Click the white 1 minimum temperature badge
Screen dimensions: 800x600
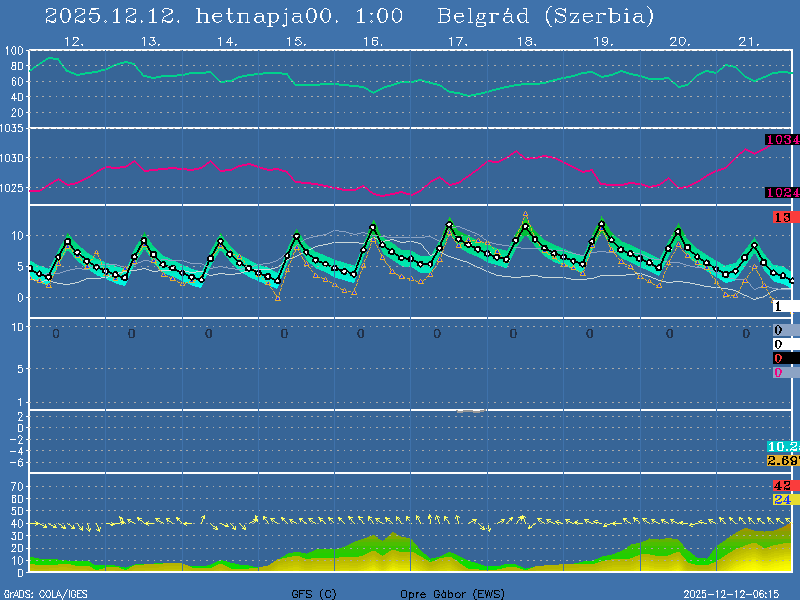[783, 306]
